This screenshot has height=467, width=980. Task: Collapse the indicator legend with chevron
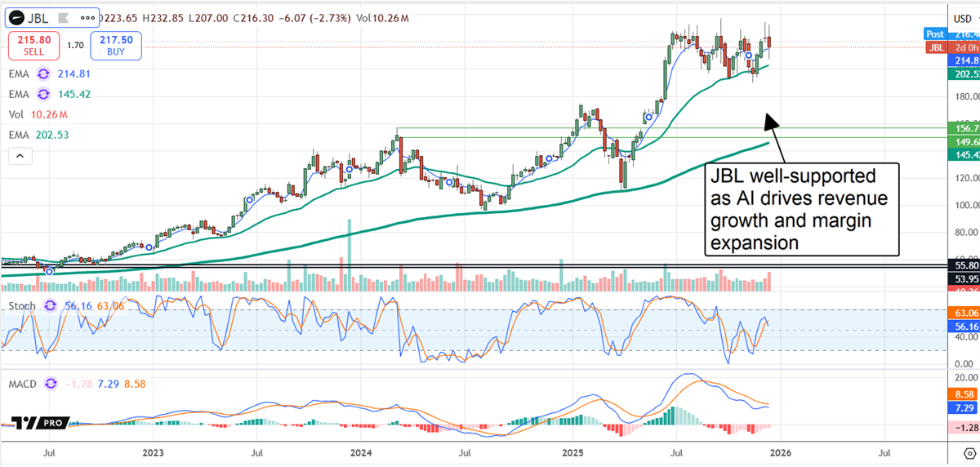tap(17, 155)
